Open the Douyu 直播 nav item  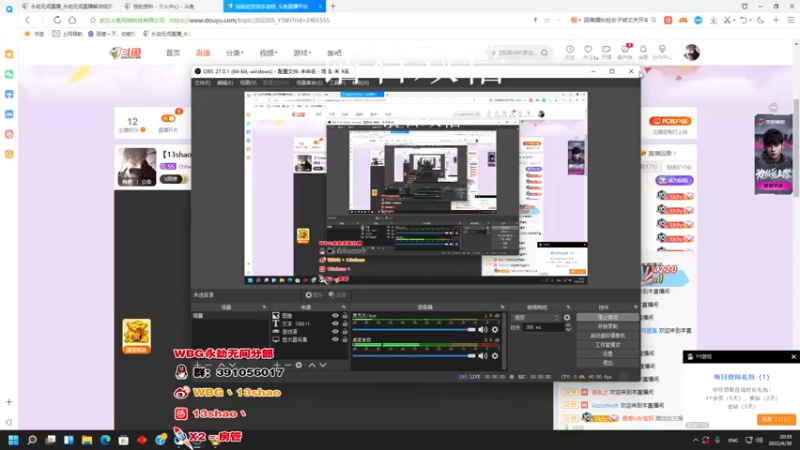[203, 53]
